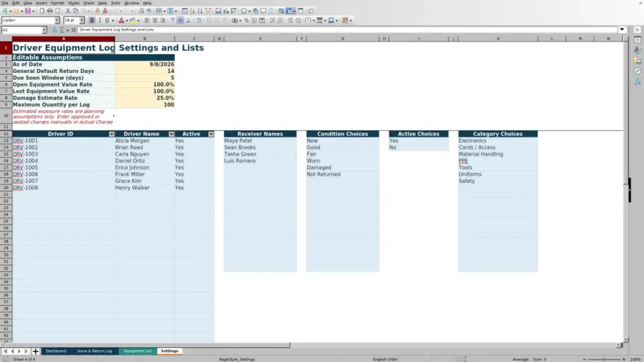Viewport: 644px width, 362px height.
Task: Toggle Center Vertically alignment
Action: [x=180, y=21]
